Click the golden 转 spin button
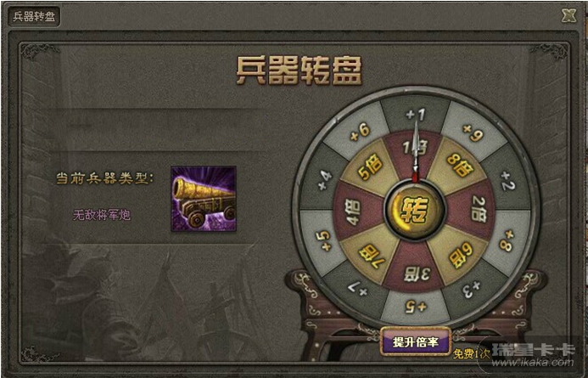The width and height of the screenshot is (588, 378). tap(415, 210)
